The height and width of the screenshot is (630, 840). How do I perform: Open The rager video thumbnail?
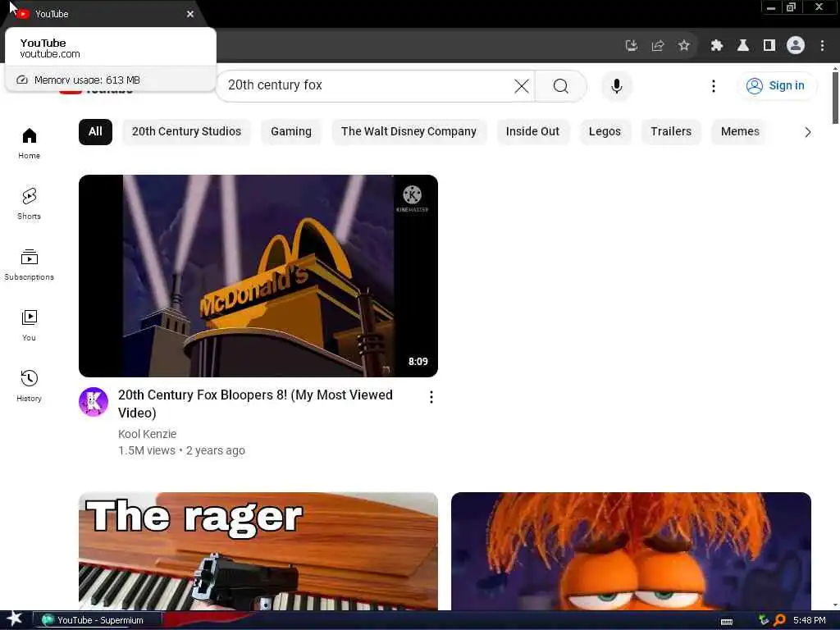[258, 551]
